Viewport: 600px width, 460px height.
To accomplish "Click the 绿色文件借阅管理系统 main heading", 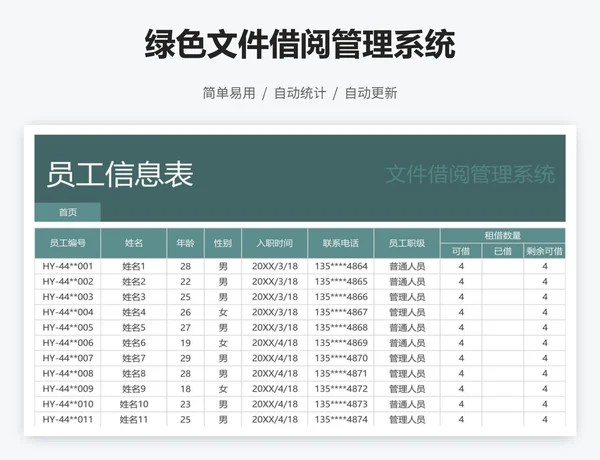I will pyautogui.click(x=300, y=44).
